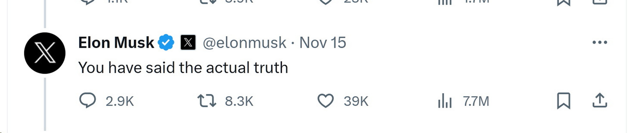Viewport: 644px width, 133px height.
Task: Click the X affiliation badge beside the name
Action: point(188,43)
